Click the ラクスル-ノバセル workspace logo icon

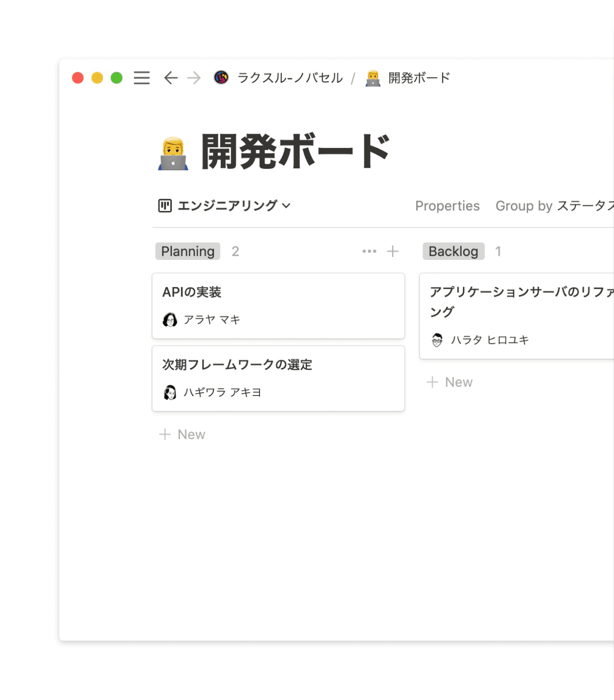221,78
